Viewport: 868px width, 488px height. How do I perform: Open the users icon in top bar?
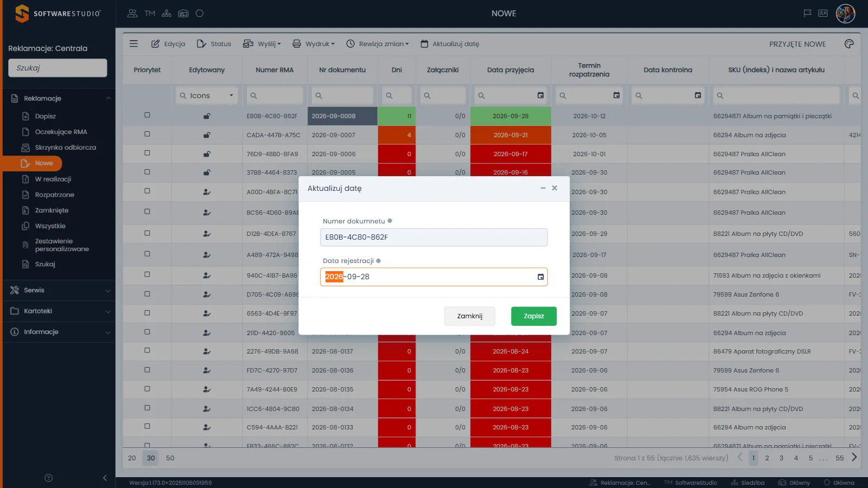pos(132,14)
